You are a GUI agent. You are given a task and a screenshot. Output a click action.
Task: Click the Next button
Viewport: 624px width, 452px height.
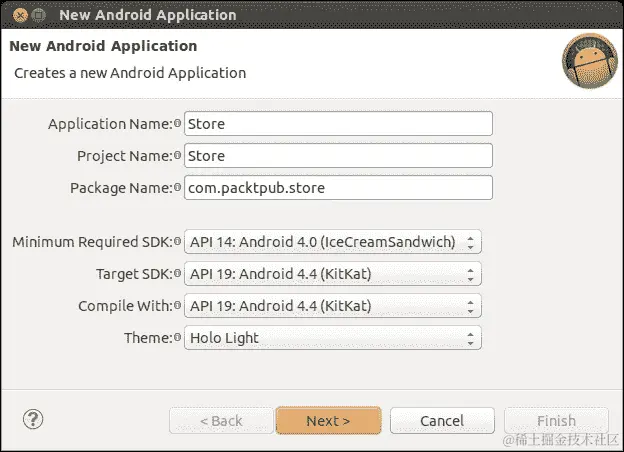tap(328, 421)
